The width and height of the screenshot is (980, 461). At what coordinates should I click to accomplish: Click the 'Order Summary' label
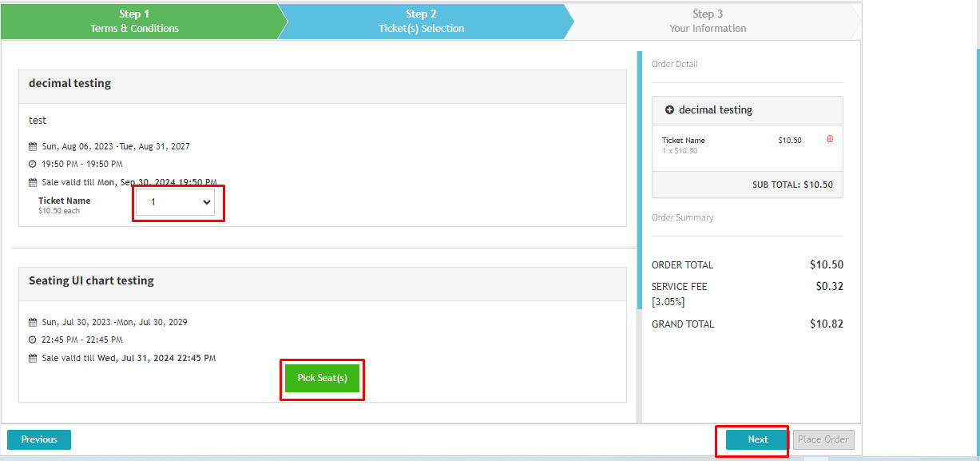click(683, 217)
